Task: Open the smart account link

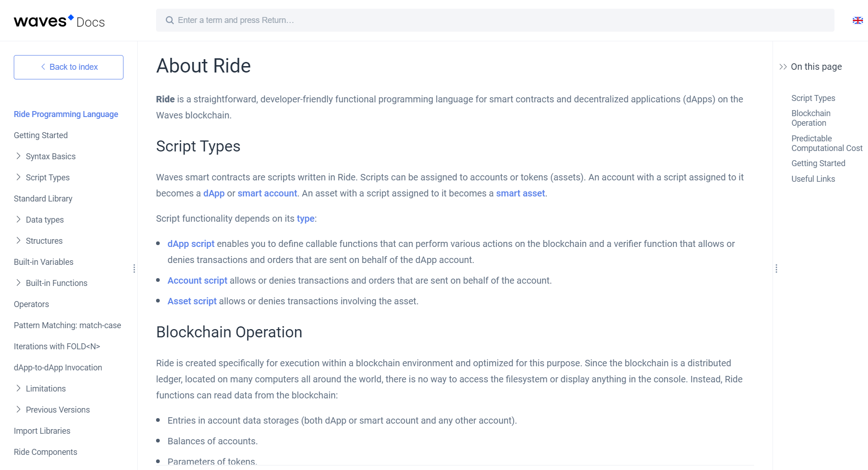Action: click(267, 193)
